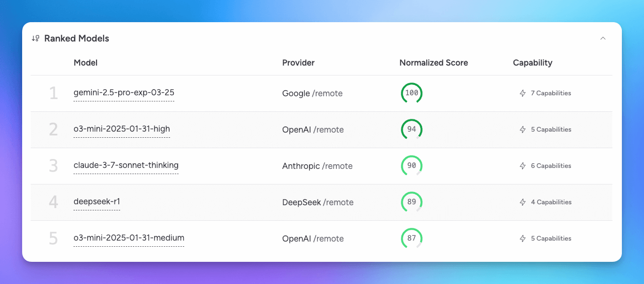Select the claude-3-7-sonnet-thinking model link

pyautogui.click(x=126, y=166)
